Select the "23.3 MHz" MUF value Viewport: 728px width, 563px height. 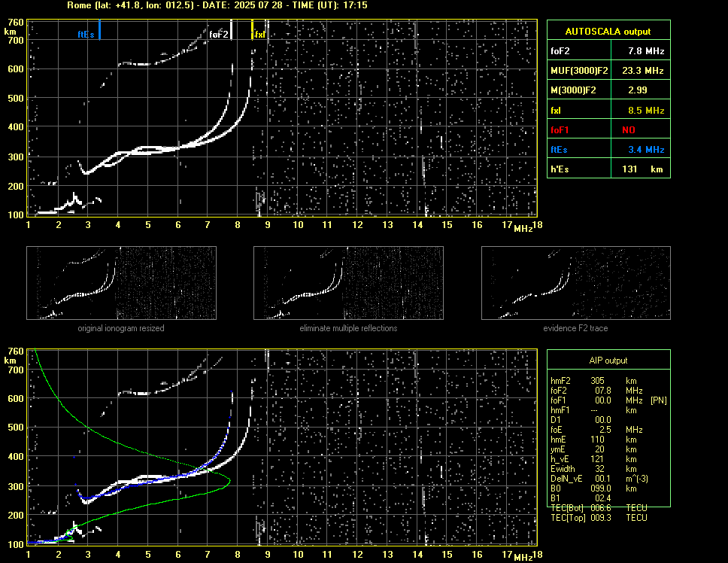click(642, 71)
